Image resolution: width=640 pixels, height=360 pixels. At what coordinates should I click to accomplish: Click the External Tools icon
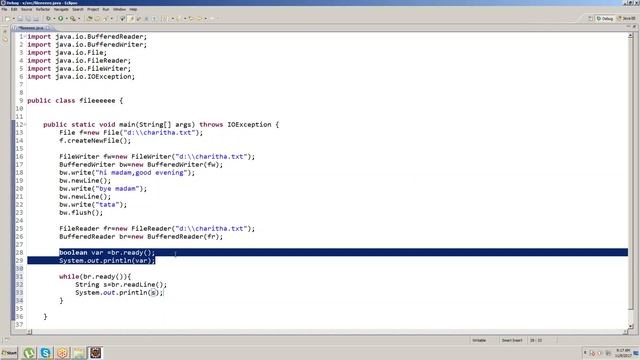73,18
